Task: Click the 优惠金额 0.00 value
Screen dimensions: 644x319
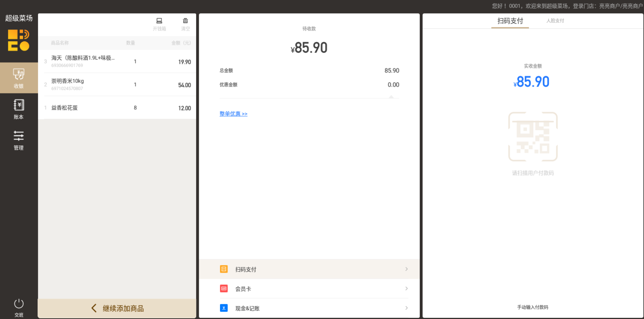Action: (x=393, y=85)
